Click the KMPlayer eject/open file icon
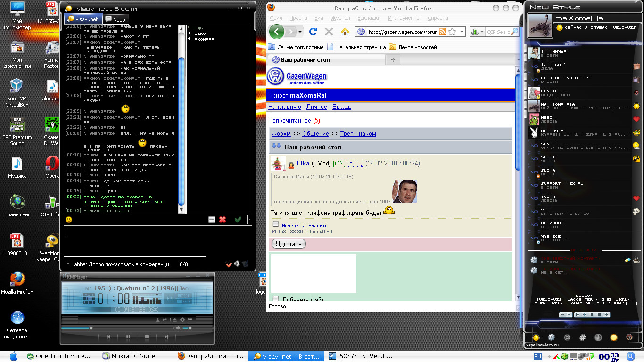The width and height of the screenshot is (644, 362). (174, 320)
